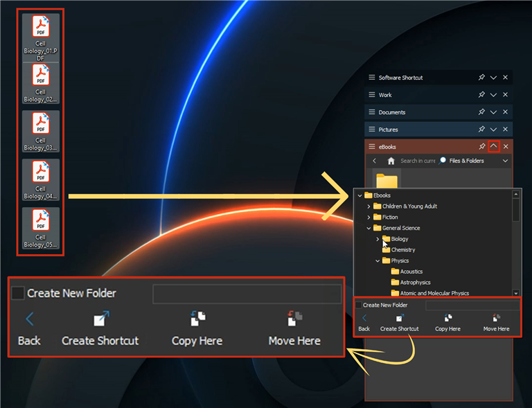
Task: Click the Move Here icon in small panel
Action: click(496, 318)
